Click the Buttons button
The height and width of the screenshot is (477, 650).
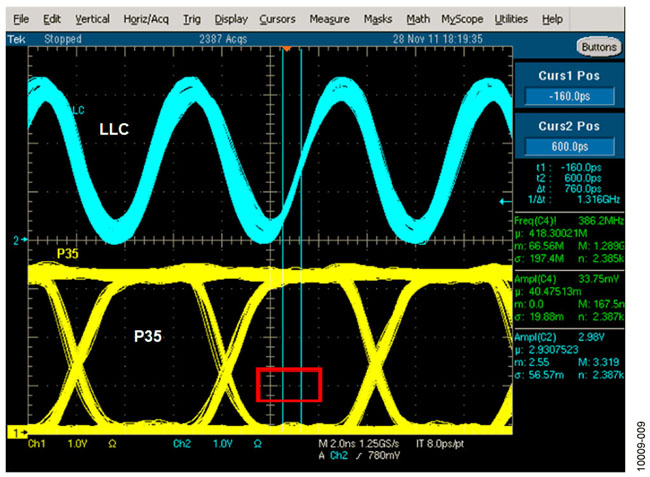coord(599,47)
